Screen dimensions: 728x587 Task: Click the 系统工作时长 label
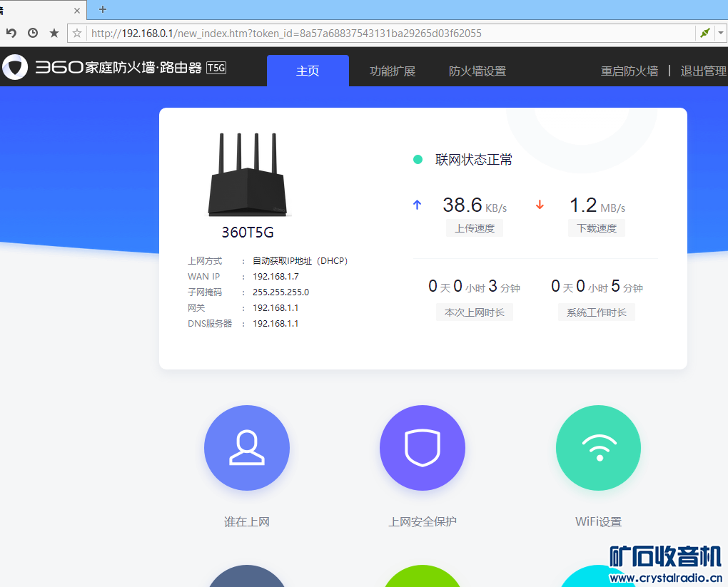[597, 312]
